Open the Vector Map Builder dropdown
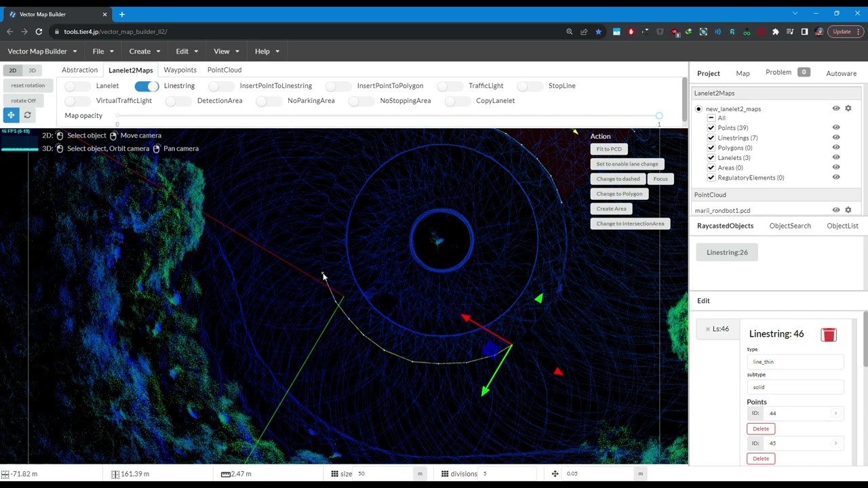 [x=42, y=51]
